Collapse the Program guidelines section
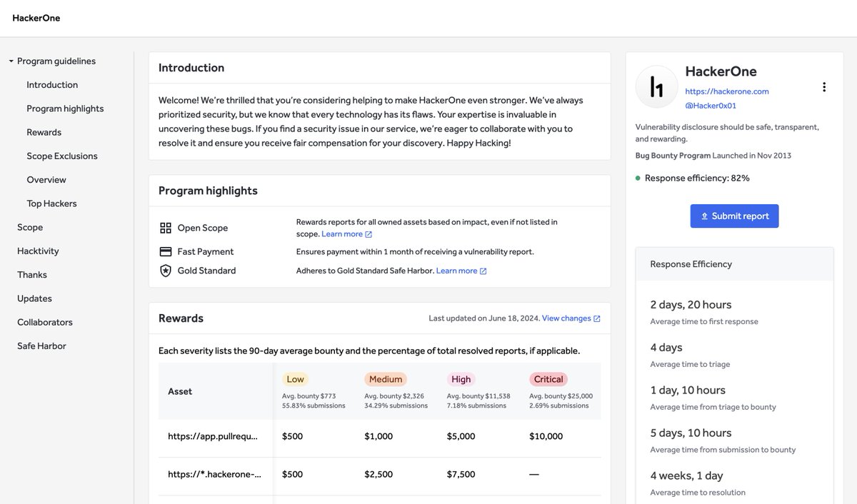This screenshot has height=504, width=857. (x=10, y=61)
